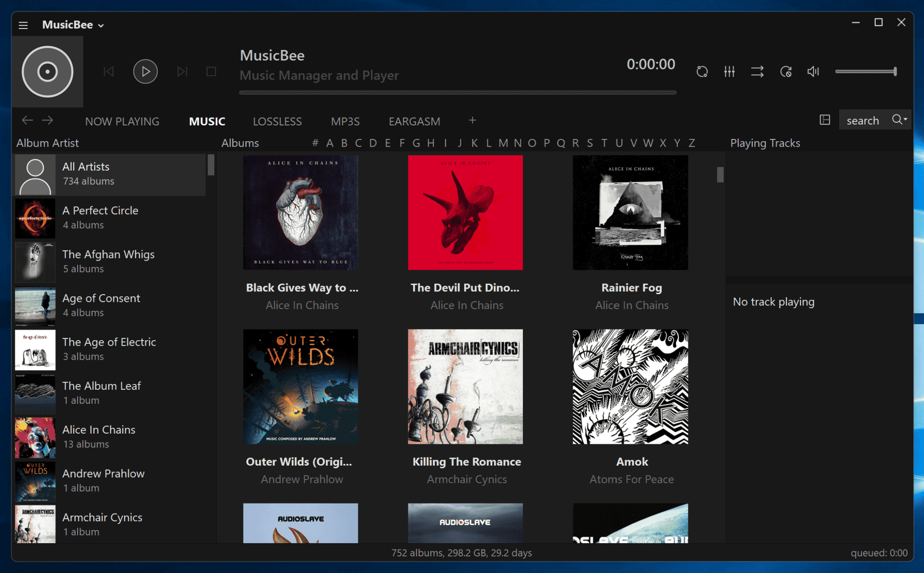The image size is (924, 573).
Task: Open the EARGASM tab
Action: coord(414,121)
